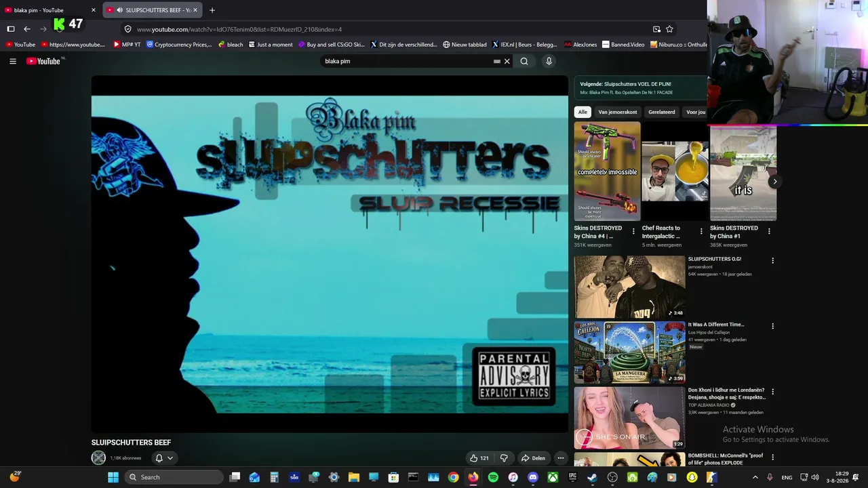Select the 'Alle' filter chip

pos(583,112)
